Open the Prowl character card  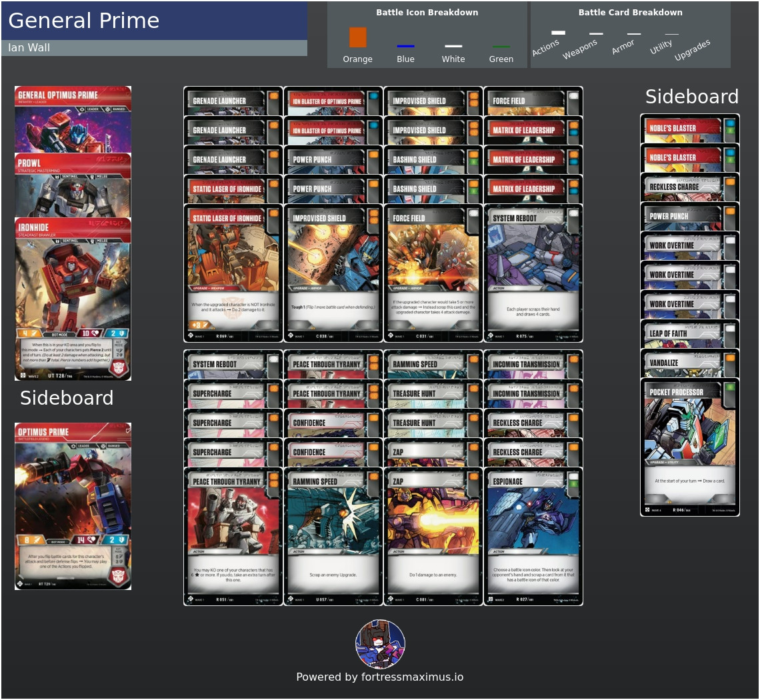pos(73,185)
